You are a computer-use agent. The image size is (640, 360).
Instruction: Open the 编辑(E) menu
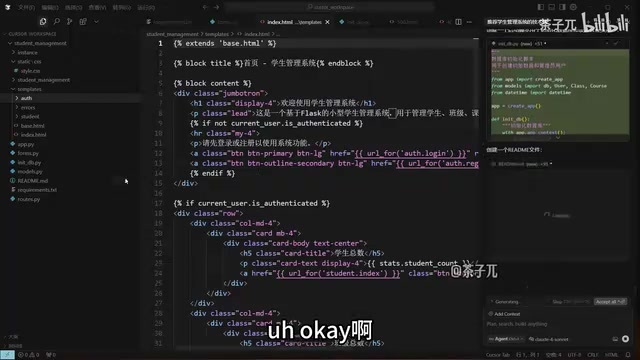(50, 7)
